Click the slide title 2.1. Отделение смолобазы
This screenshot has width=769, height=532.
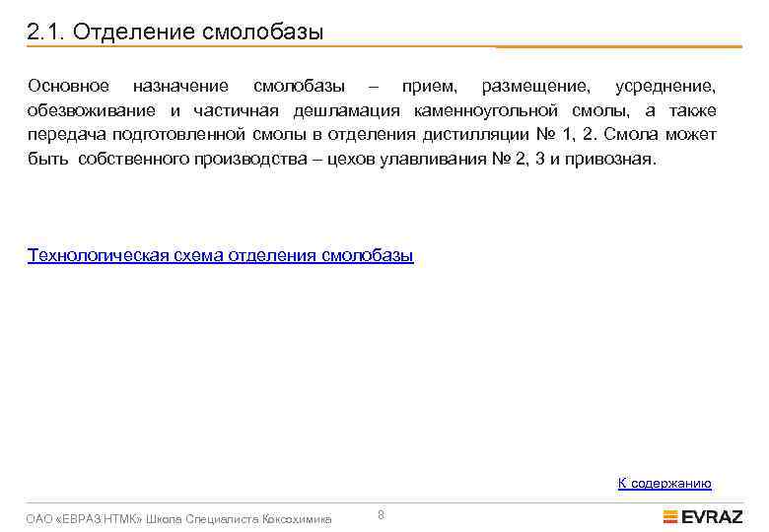[x=175, y=32]
